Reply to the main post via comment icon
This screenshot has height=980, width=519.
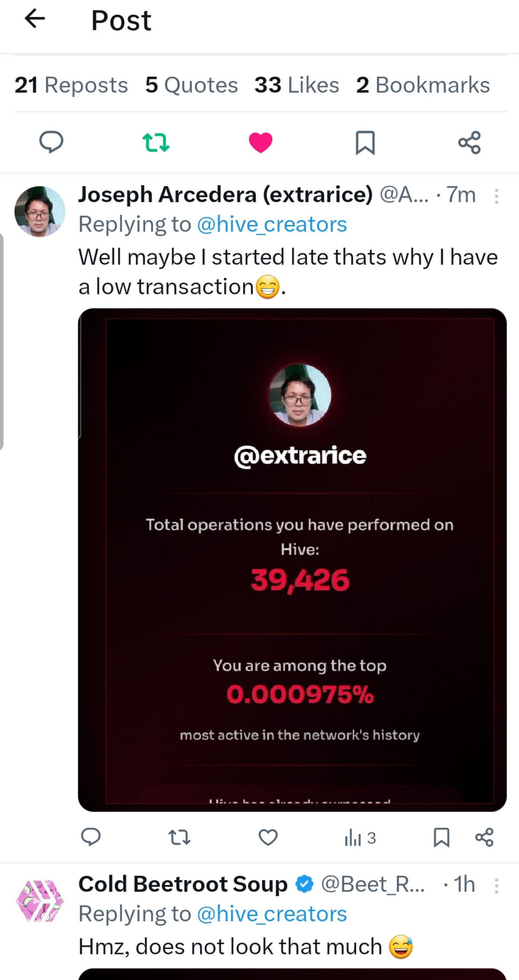point(51,142)
